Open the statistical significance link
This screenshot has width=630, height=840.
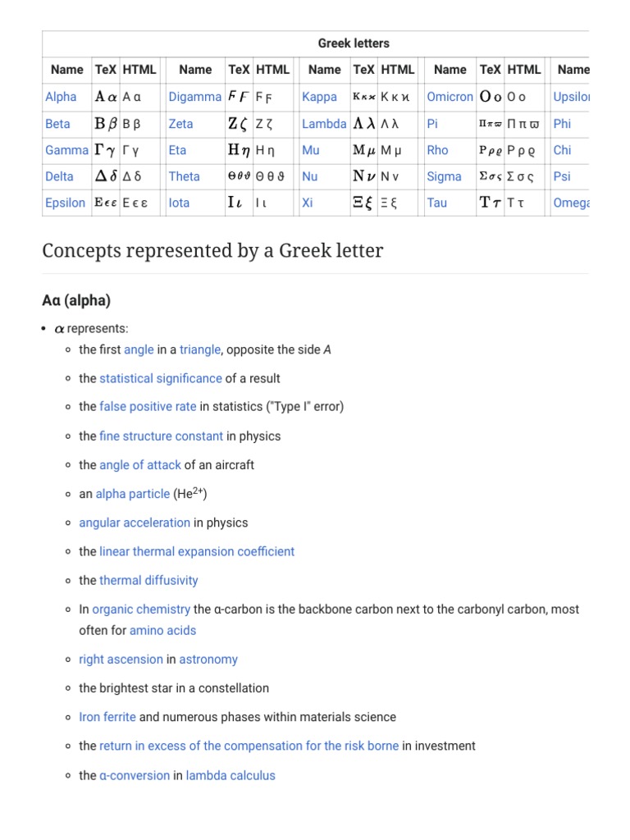click(161, 378)
